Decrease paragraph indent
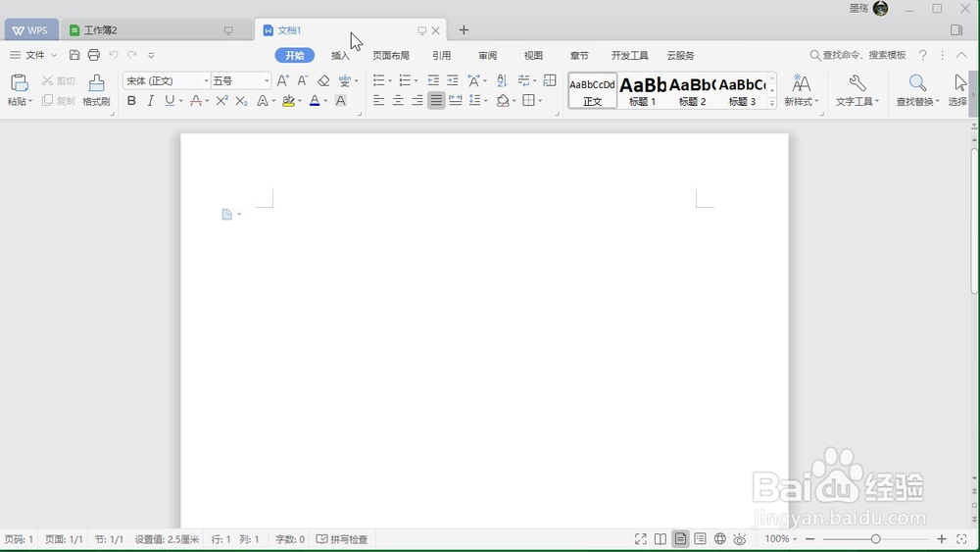 click(433, 80)
